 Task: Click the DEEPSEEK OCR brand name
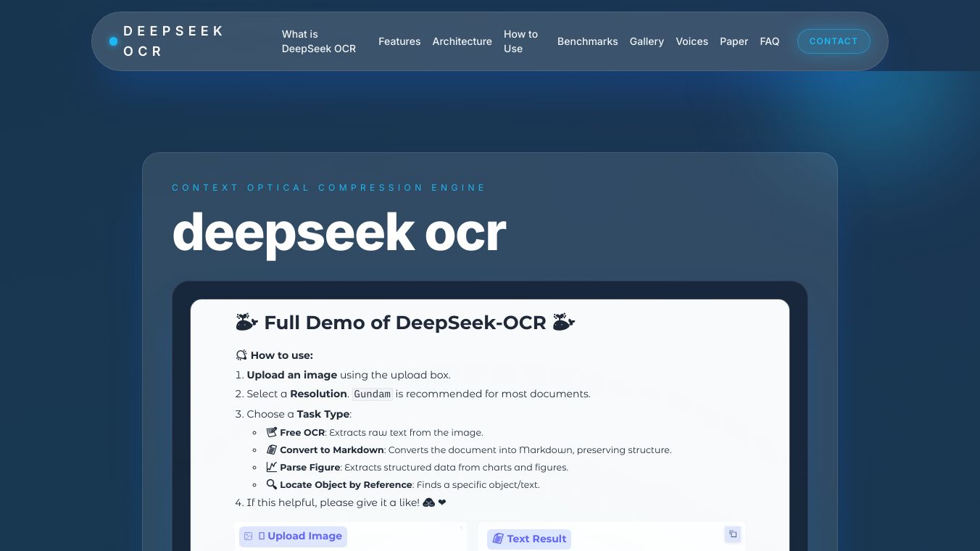[x=174, y=41]
